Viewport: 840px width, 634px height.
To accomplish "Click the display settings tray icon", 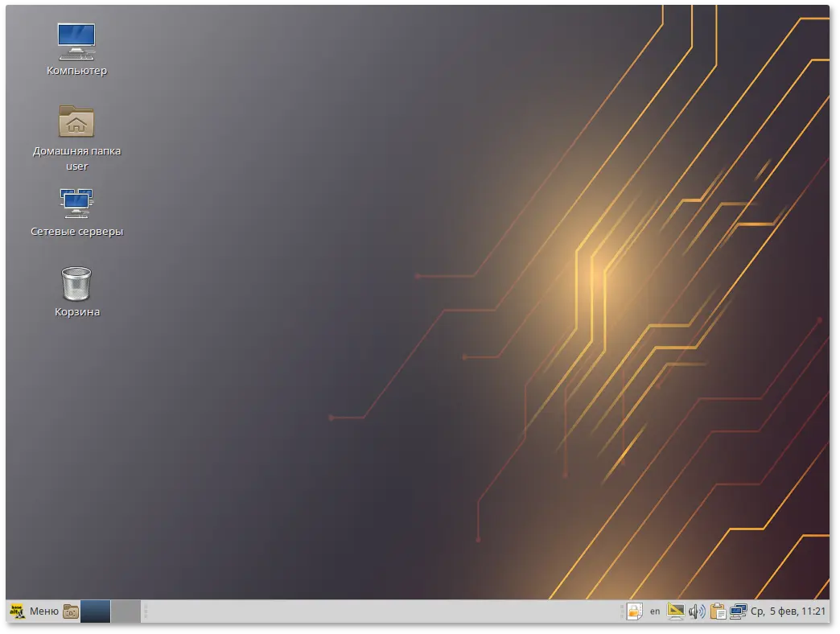I will [x=676, y=611].
